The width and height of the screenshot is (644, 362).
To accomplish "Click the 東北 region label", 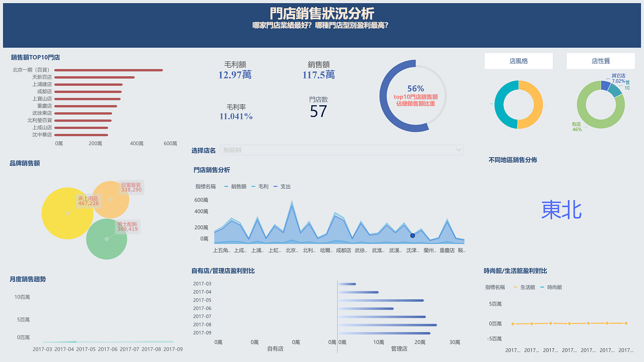I will click(561, 210).
